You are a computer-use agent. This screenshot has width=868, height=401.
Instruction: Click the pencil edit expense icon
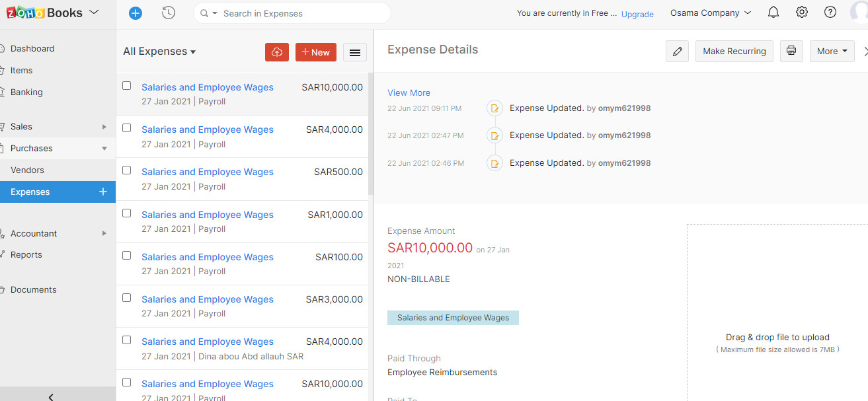(677, 52)
